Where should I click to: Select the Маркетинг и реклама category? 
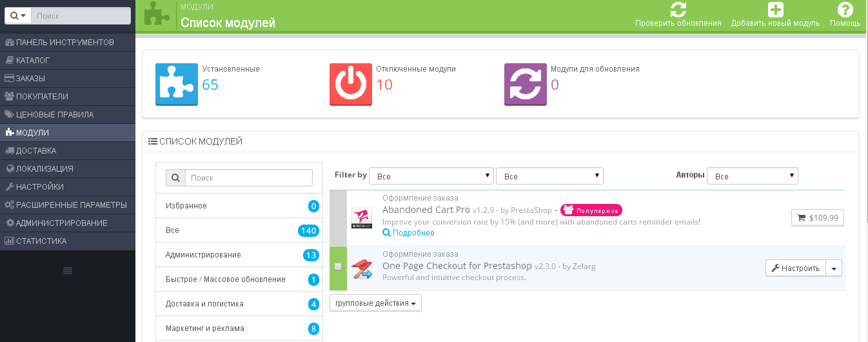click(x=239, y=328)
